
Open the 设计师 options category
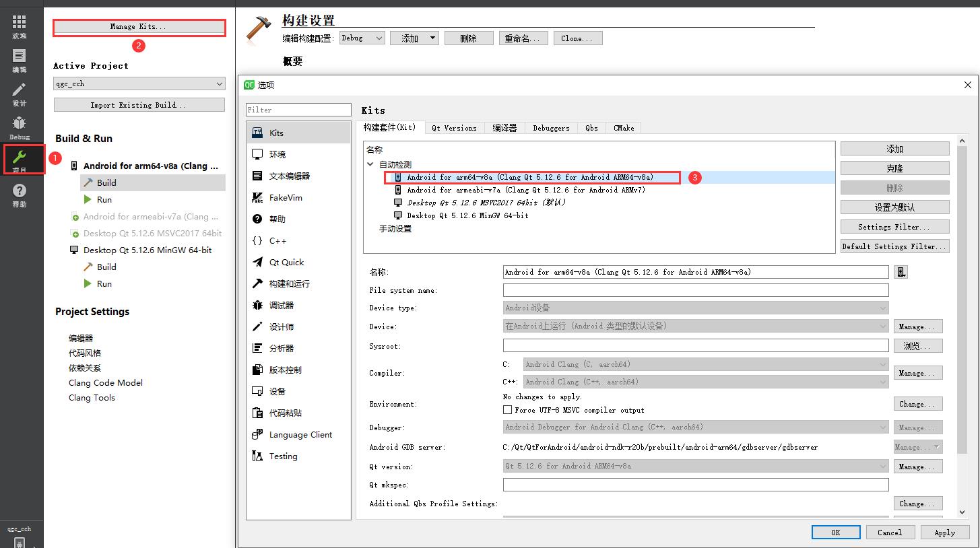(x=298, y=327)
